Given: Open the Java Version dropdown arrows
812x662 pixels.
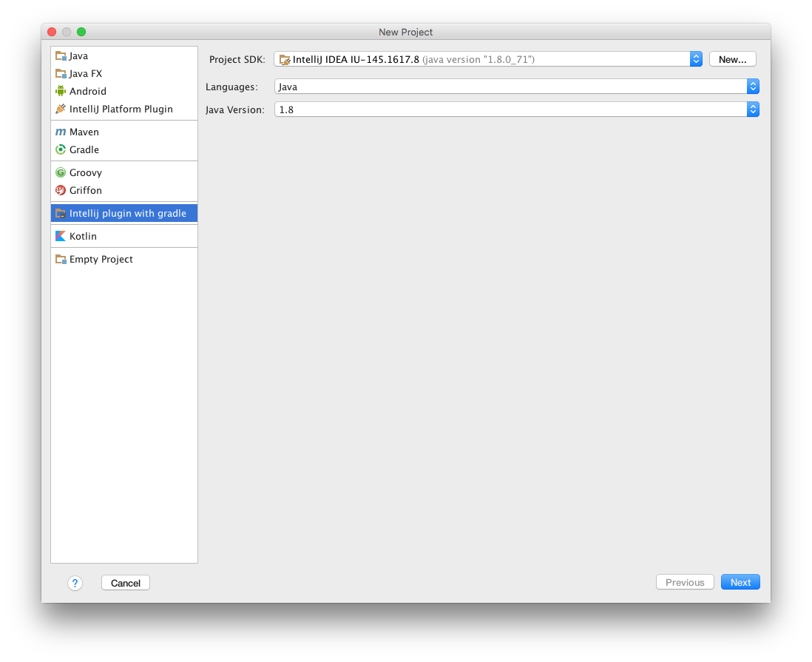Looking at the screenshot, I should coord(753,109).
